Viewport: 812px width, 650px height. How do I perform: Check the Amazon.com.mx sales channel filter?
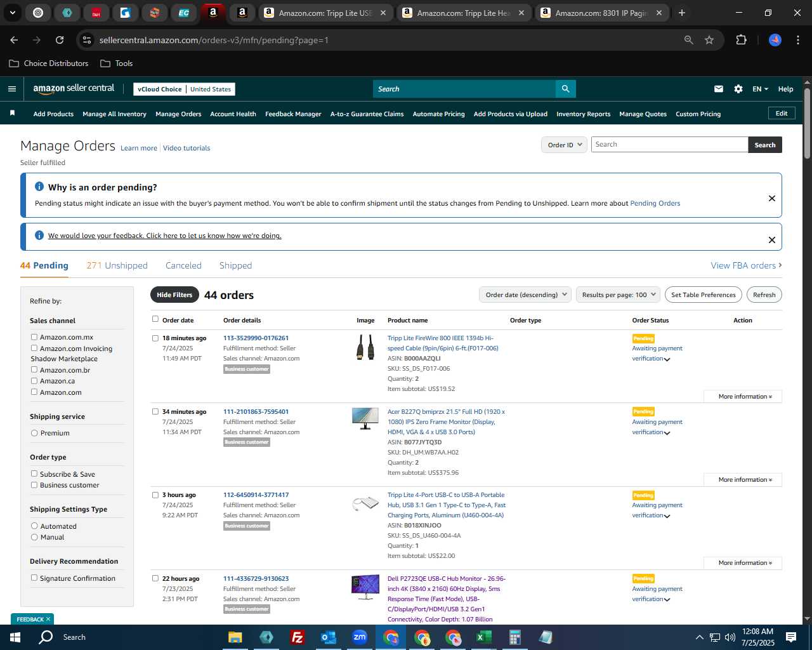34,337
